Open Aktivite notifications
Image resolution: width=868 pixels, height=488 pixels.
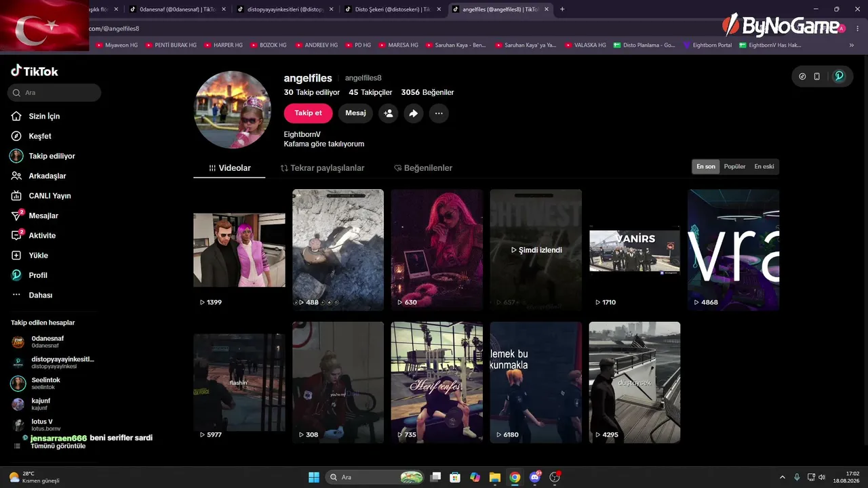(33, 235)
